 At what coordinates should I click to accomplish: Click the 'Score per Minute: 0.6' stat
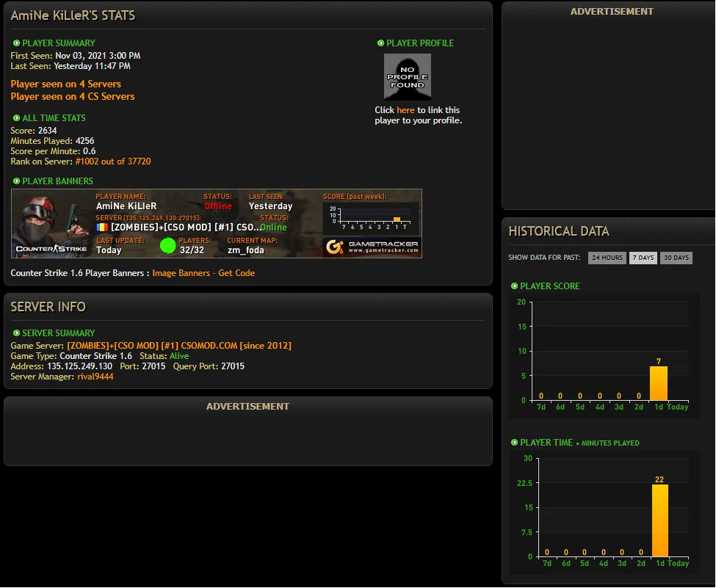[53, 151]
